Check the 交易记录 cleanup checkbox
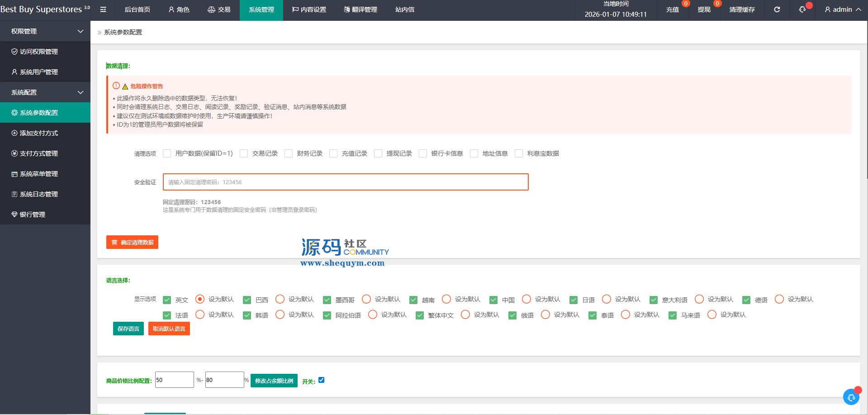The height and width of the screenshot is (415, 868). click(x=244, y=153)
